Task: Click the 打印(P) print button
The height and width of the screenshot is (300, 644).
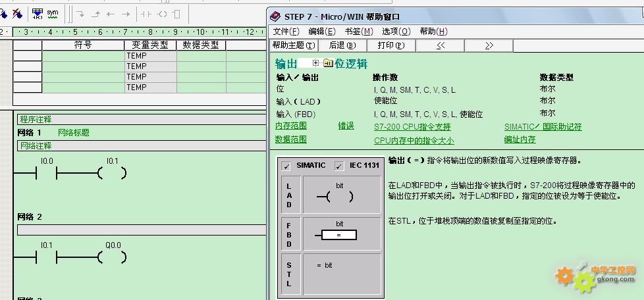Action: pos(391,45)
